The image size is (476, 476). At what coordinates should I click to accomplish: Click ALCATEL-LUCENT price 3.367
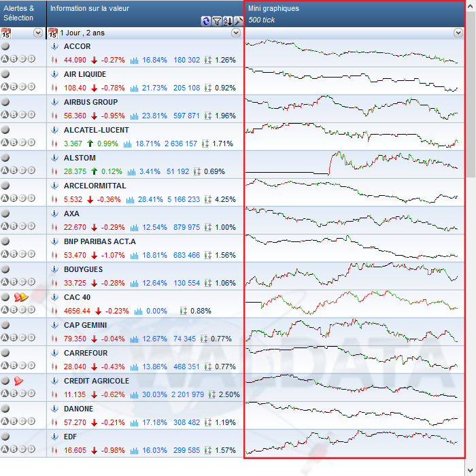click(x=73, y=143)
